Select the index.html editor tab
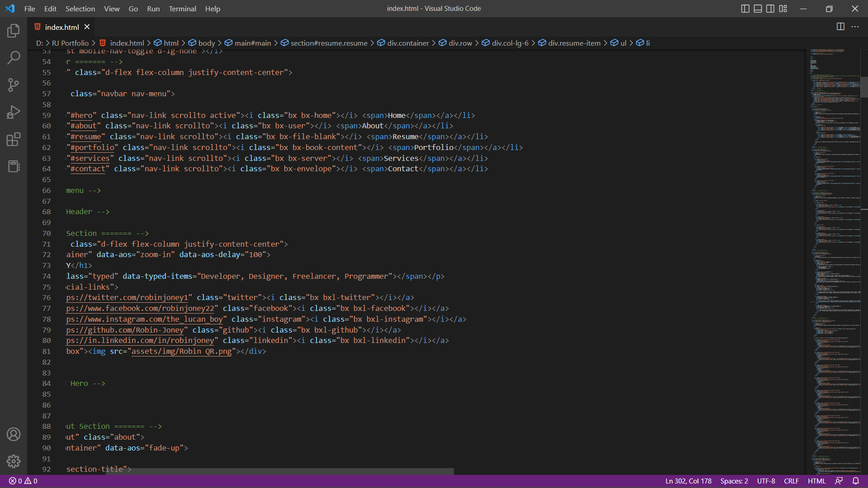868x488 pixels. [x=62, y=27]
